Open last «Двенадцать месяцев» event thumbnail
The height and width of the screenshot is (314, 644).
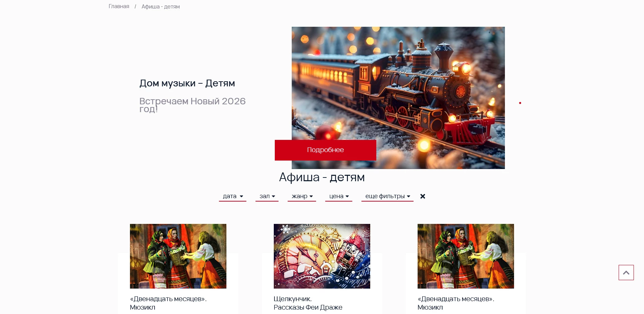[x=466, y=256]
